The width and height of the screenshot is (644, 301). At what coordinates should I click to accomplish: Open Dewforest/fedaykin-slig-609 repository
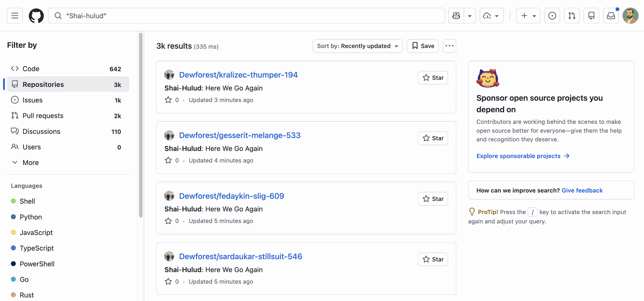coord(232,196)
